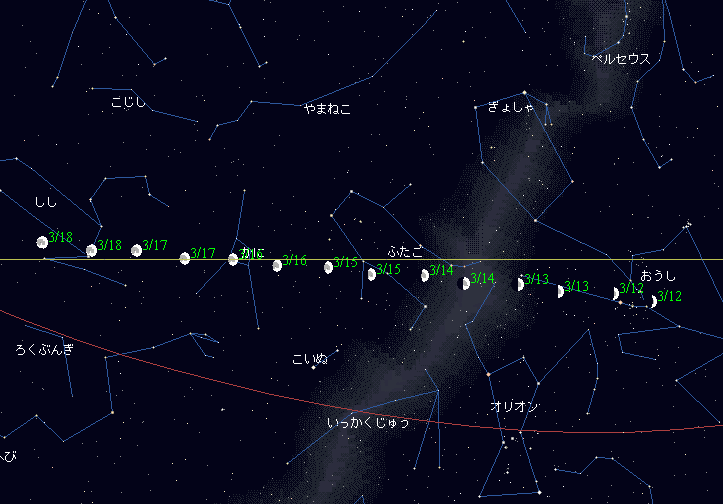Click the moon icon beside the 3/16 label

click(277, 265)
